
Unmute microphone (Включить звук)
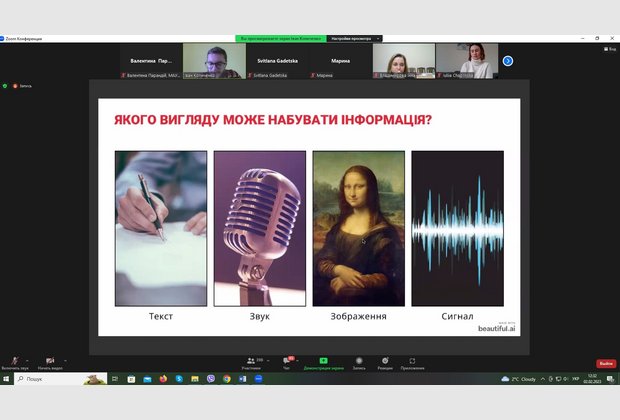pyautogui.click(x=14, y=362)
